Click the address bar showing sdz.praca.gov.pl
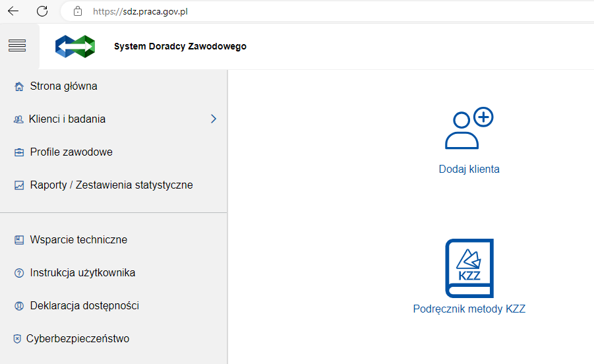 pyautogui.click(x=264, y=11)
